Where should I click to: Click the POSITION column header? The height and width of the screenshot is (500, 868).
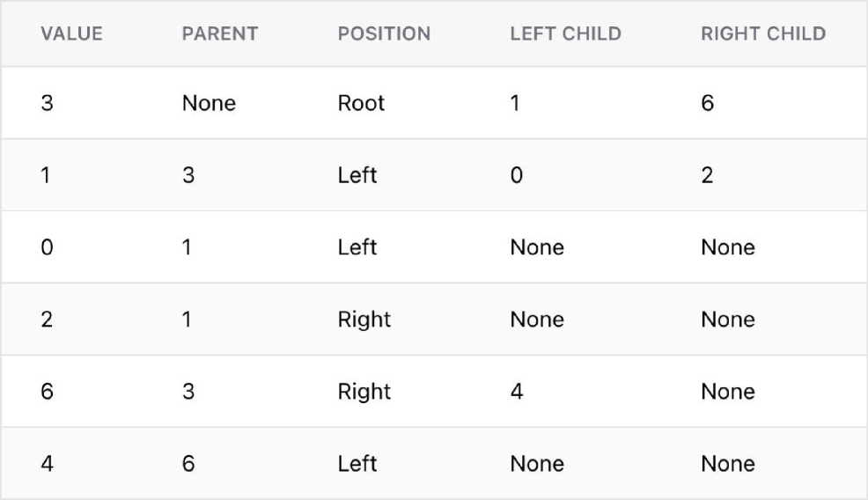tap(384, 34)
